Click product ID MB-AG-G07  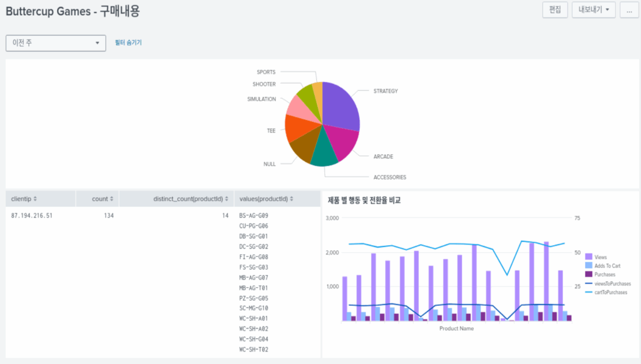[254, 278]
